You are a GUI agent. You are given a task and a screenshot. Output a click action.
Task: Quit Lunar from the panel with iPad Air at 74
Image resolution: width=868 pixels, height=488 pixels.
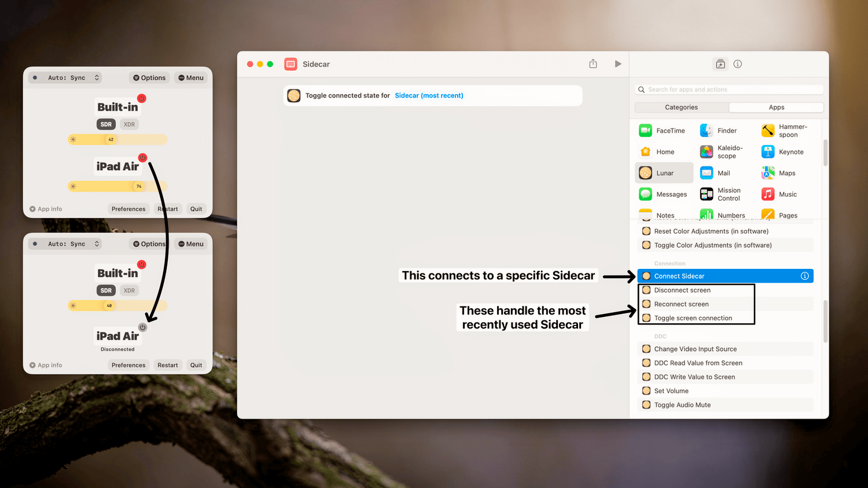(196, 209)
